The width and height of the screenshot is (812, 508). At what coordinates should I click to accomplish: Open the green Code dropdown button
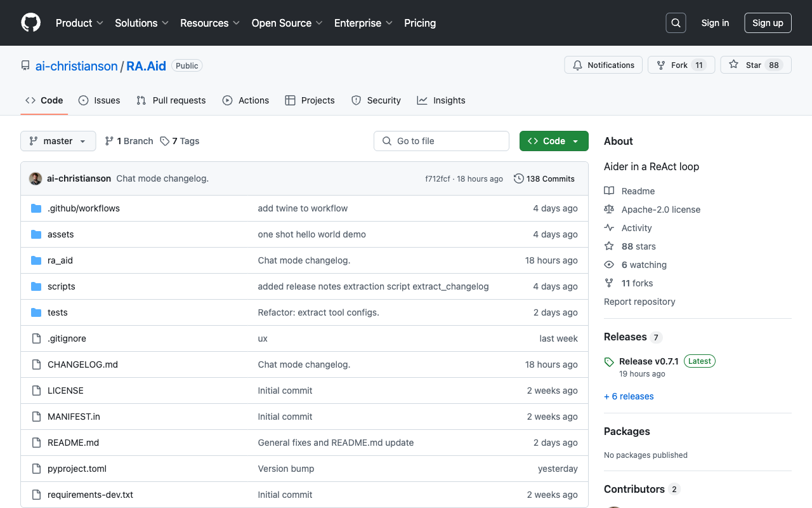[554, 141]
